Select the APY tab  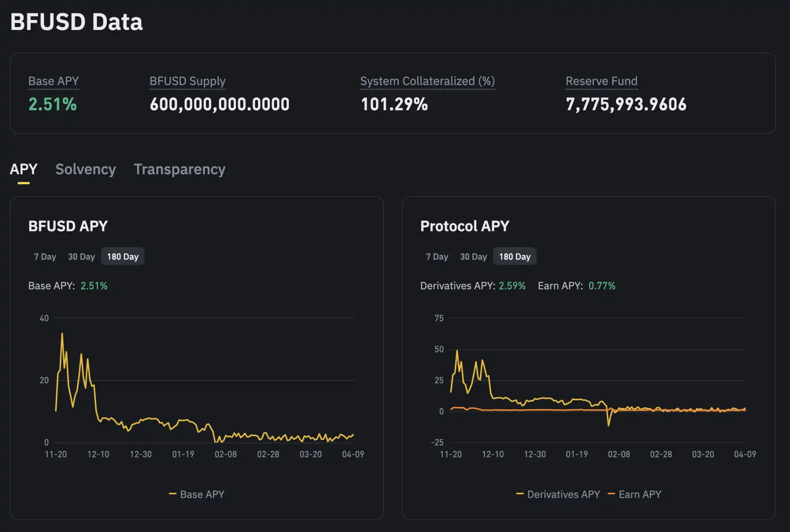pyautogui.click(x=23, y=169)
